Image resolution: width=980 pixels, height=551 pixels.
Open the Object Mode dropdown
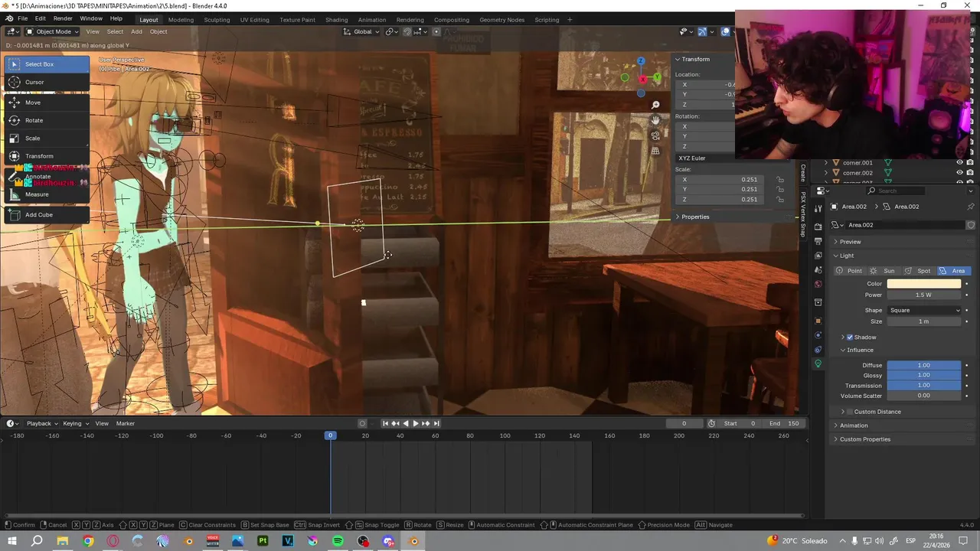tap(53, 31)
